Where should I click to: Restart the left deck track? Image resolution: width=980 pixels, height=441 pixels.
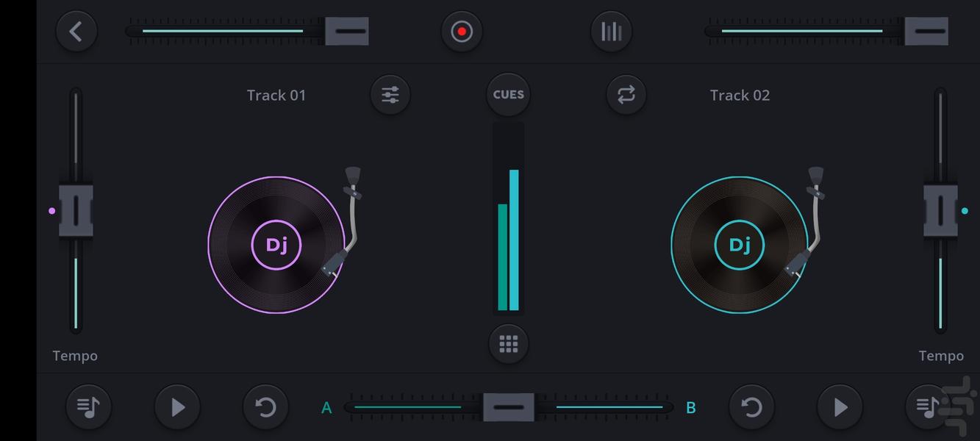pos(265,407)
